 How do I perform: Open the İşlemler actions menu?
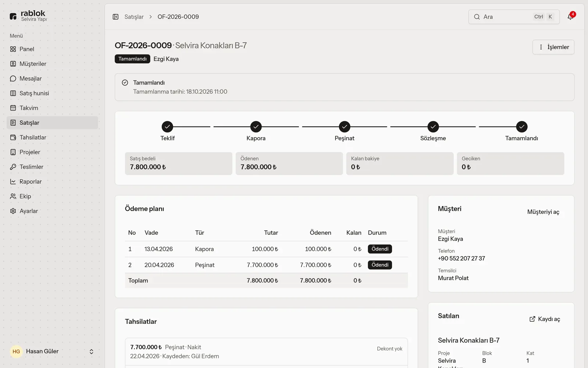(553, 47)
